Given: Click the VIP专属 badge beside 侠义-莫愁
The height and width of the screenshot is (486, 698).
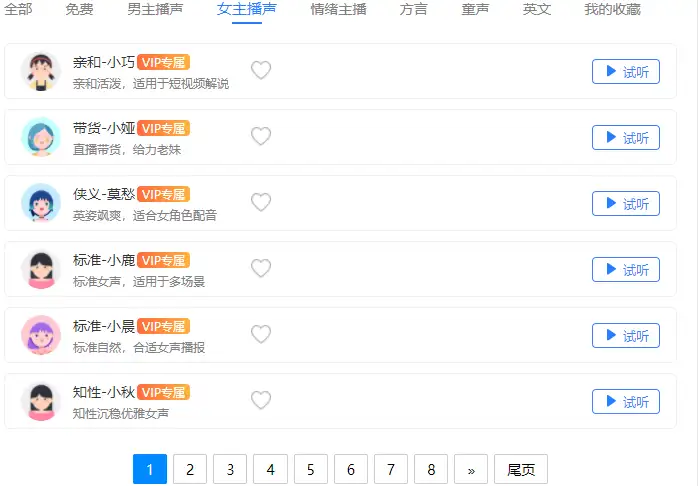Looking at the screenshot, I should [163, 194].
